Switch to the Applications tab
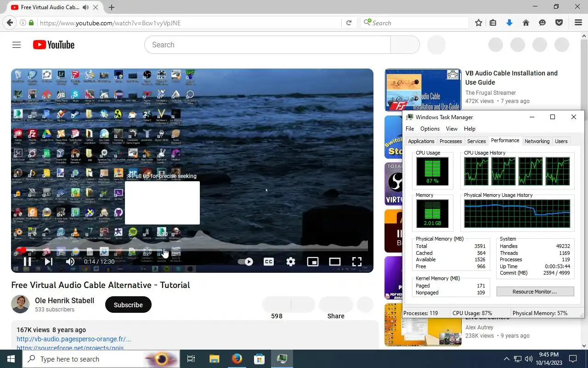 (421, 141)
